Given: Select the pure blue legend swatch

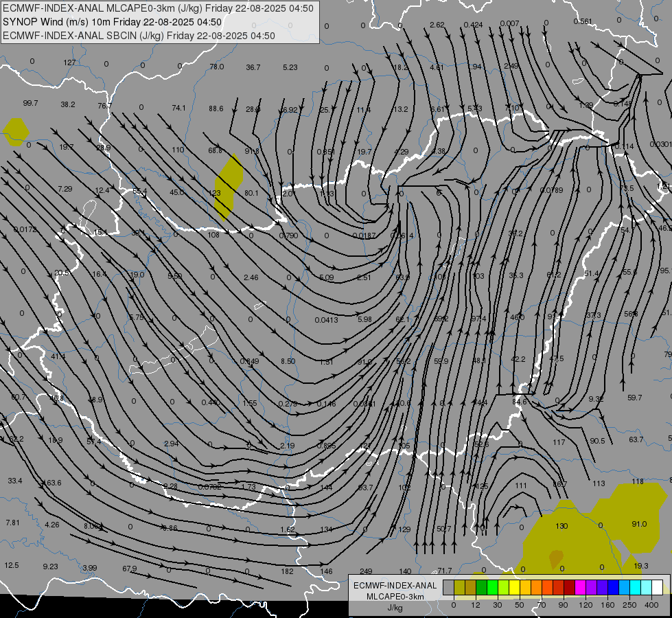Looking at the screenshot, I should coord(613,587).
